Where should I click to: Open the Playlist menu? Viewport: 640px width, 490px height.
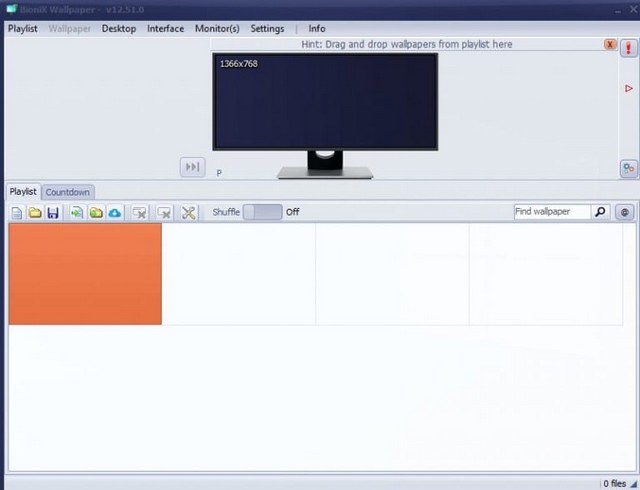[22, 29]
